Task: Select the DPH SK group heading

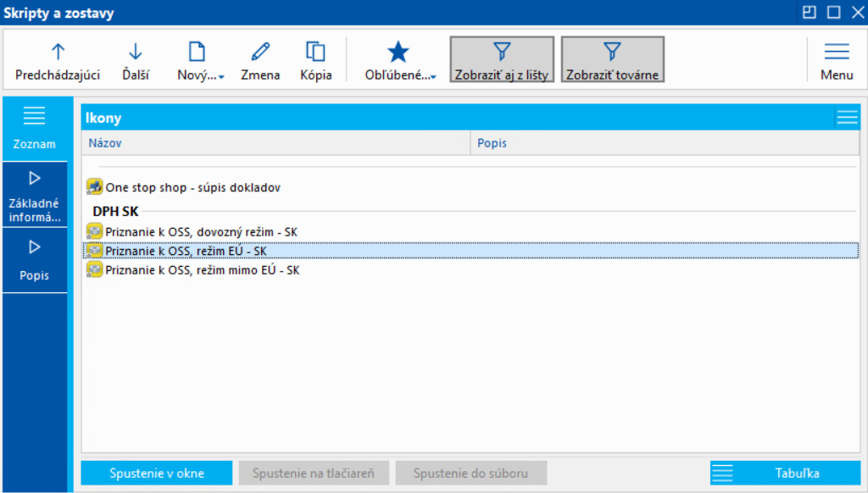Action: pyautogui.click(x=115, y=212)
